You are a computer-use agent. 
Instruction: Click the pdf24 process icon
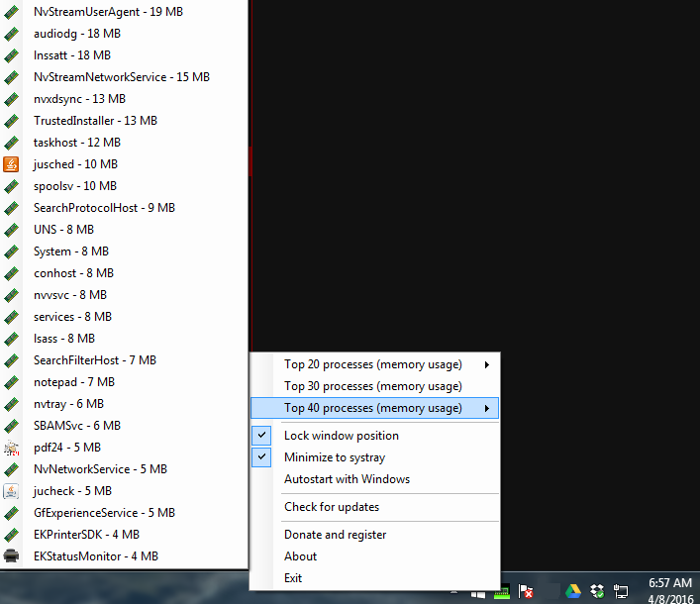11,448
